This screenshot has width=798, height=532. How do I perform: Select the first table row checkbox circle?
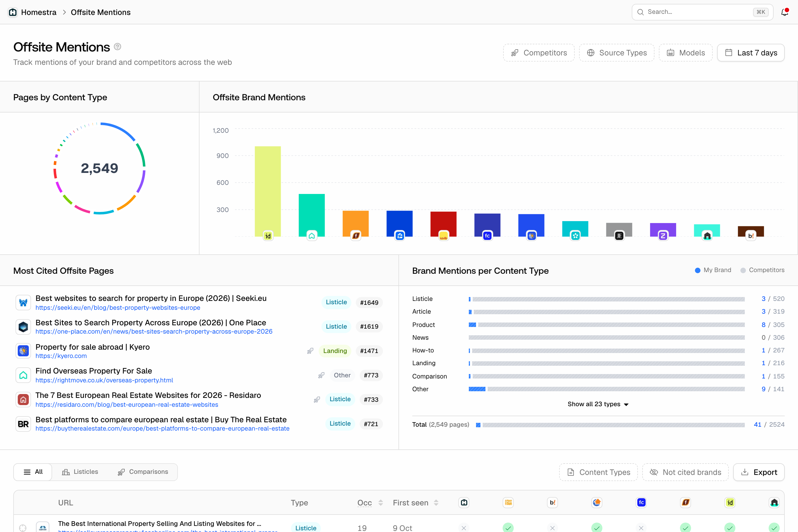(x=23, y=528)
